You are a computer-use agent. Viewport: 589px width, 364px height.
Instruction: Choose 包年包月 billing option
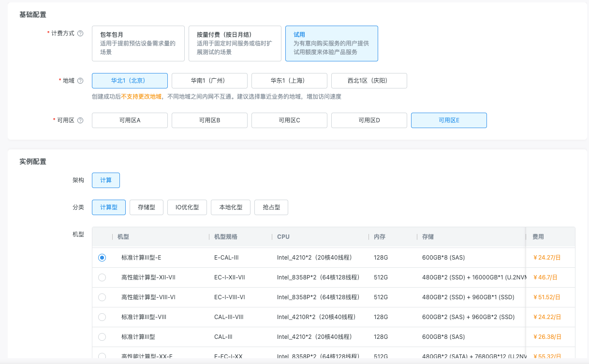click(x=138, y=44)
